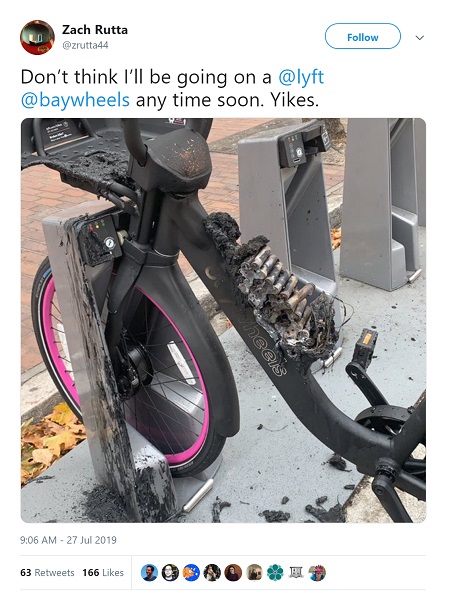Open the @zrutta44 handle link
Viewport: 450px width, 593px height.
(85, 45)
